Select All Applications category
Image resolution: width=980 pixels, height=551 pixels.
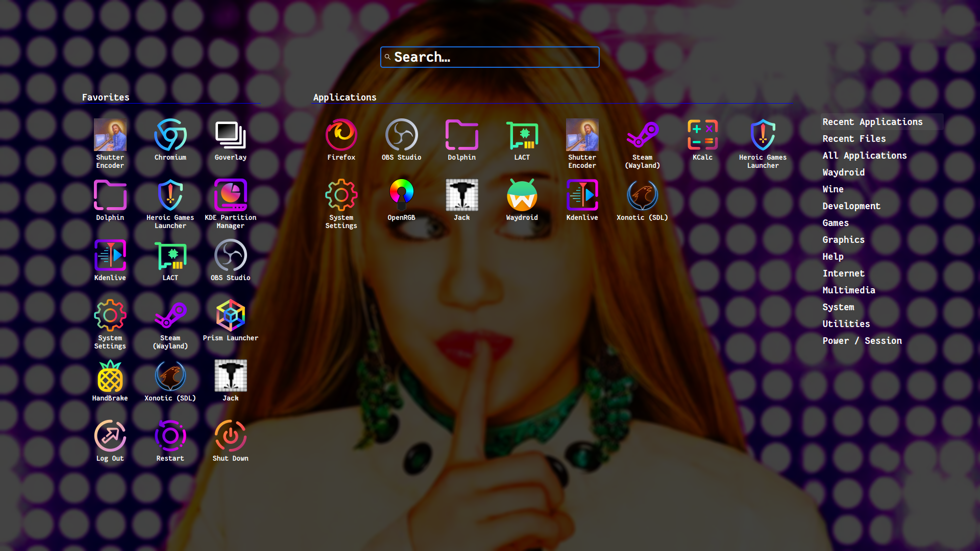(x=864, y=156)
